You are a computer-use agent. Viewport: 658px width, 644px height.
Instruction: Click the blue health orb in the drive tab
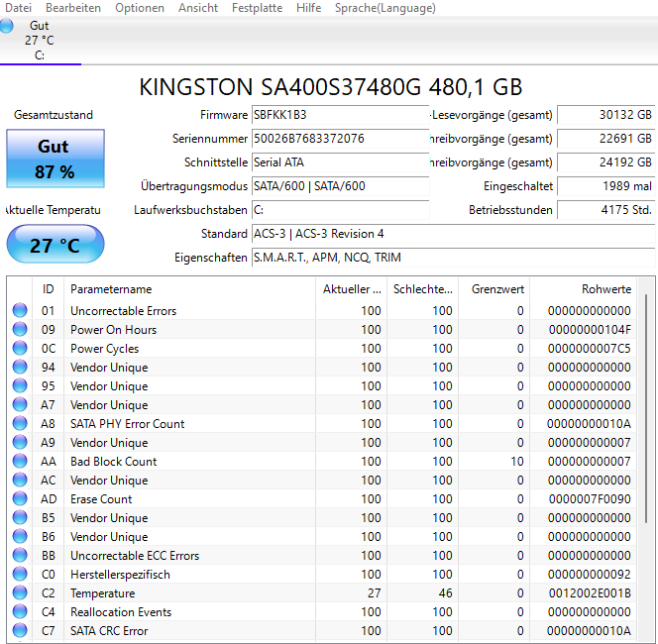[x=6, y=26]
